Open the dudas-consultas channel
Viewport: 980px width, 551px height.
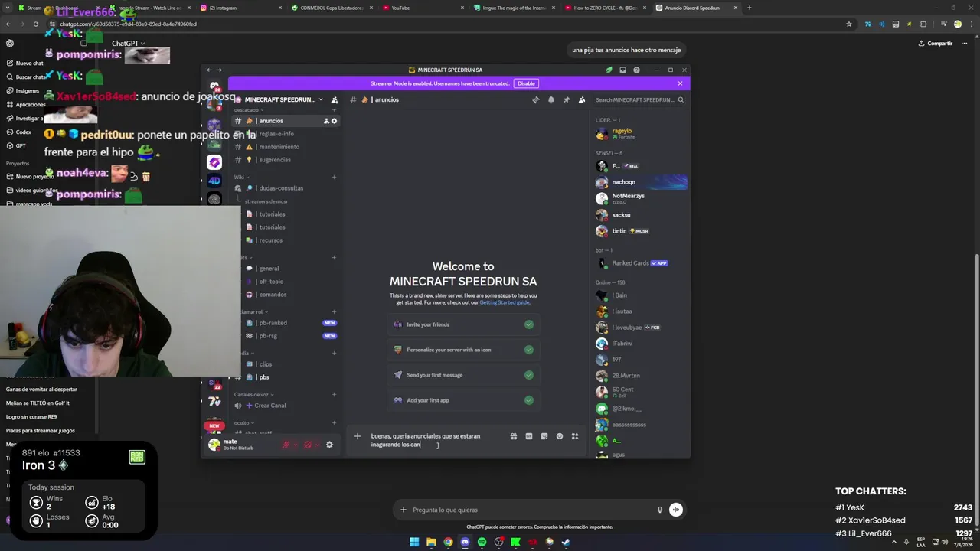pos(286,188)
